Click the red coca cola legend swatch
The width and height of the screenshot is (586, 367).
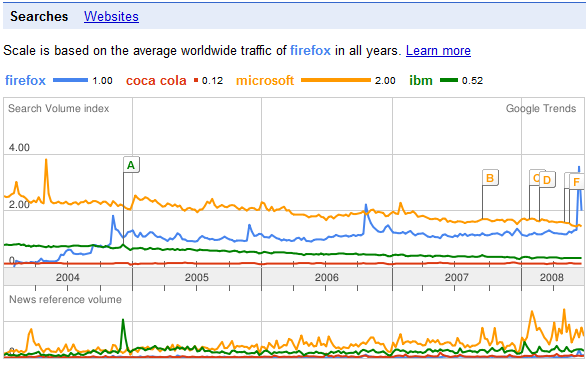coord(196,80)
